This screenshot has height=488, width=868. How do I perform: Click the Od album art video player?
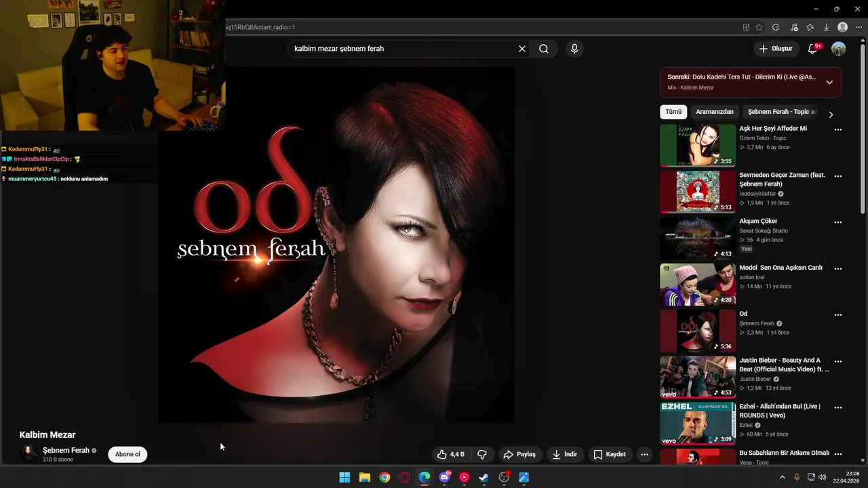[x=336, y=244]
